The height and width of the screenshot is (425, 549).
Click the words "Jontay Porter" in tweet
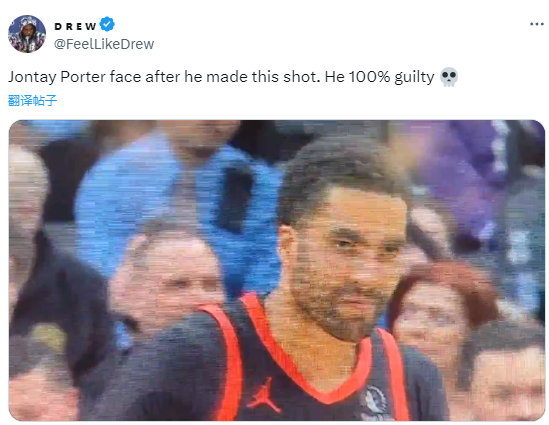coord(57,77)
